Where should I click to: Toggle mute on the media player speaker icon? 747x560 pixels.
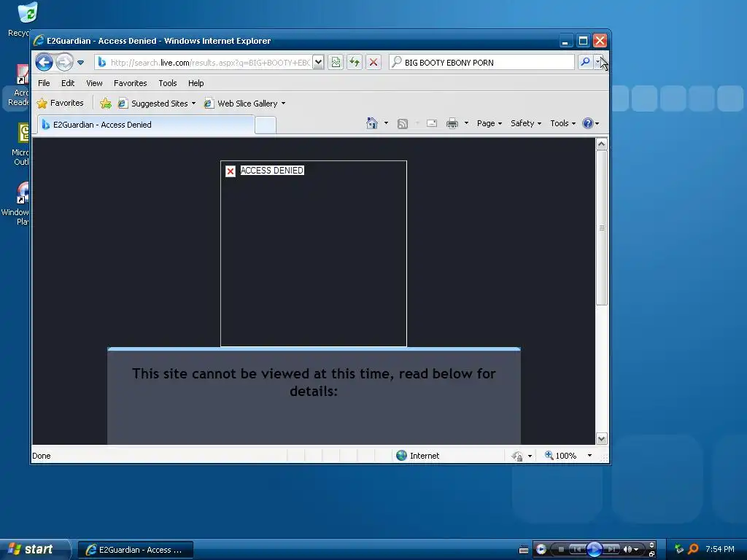coord(627,550)
